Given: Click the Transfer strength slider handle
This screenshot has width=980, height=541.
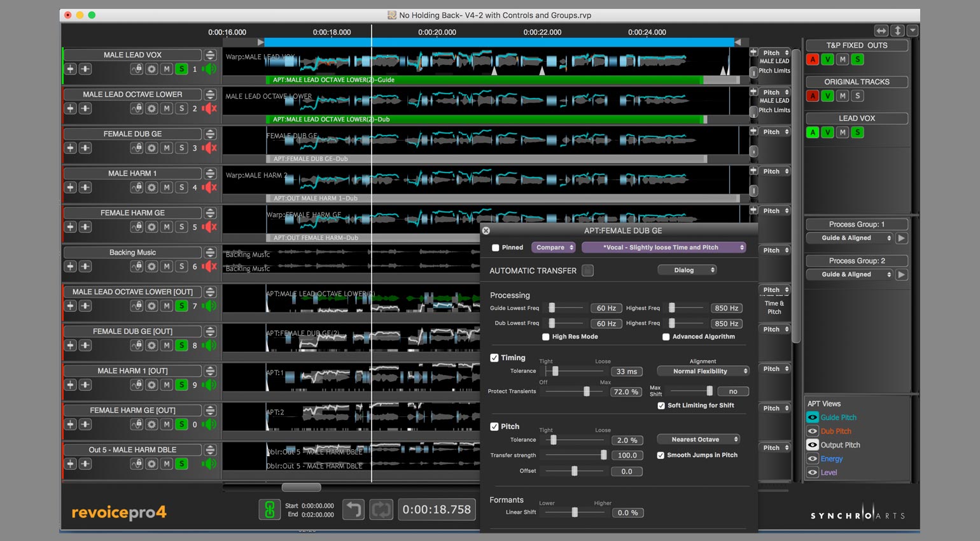Looking at the screenshot, I should pyautogui.click(x=603, y=455).
